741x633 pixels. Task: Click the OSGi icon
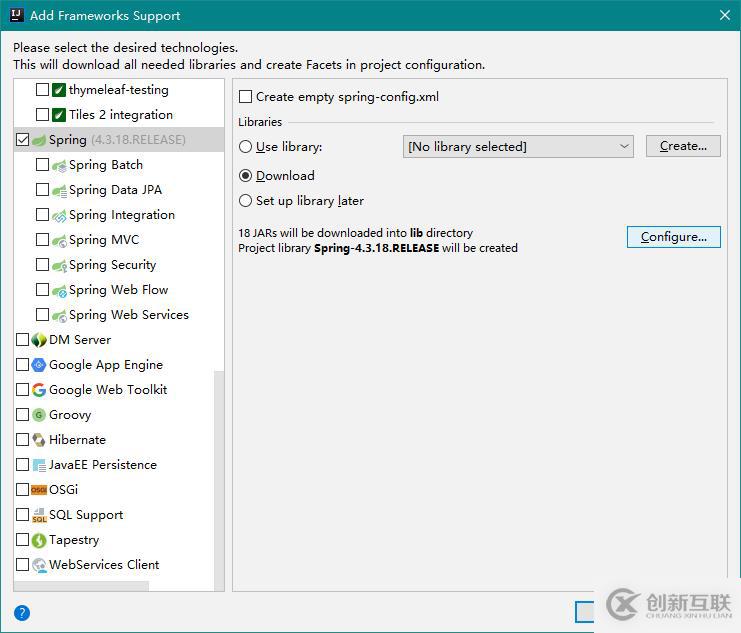[x=39, y=490]
